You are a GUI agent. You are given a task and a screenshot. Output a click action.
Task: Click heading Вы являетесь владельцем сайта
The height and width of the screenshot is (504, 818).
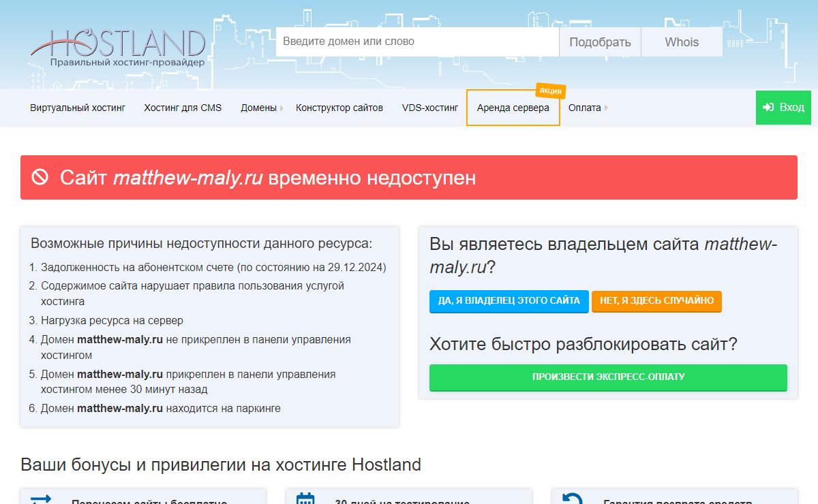pos(603,255)
